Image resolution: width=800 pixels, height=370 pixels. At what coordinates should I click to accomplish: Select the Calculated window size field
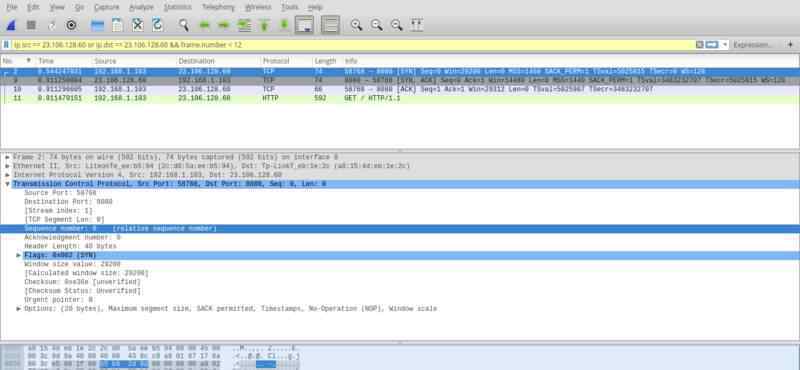(x=86, y=273)
